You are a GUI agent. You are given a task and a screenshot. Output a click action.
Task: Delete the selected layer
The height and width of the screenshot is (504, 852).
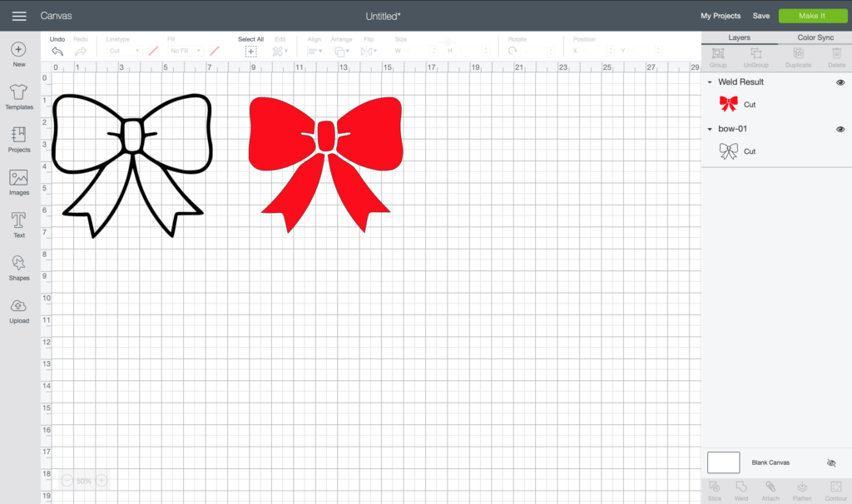(836, 57)
